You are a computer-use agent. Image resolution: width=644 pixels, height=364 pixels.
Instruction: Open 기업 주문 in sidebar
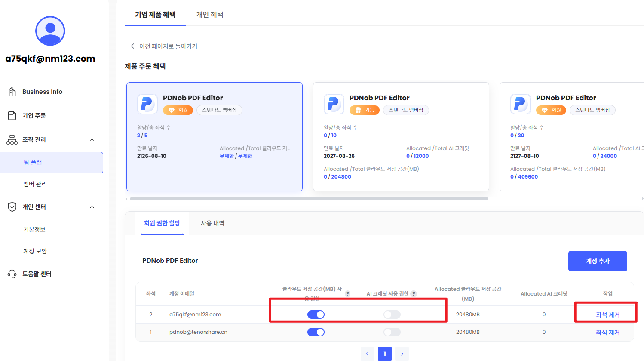pyautogui.click(x=34, y=115)
